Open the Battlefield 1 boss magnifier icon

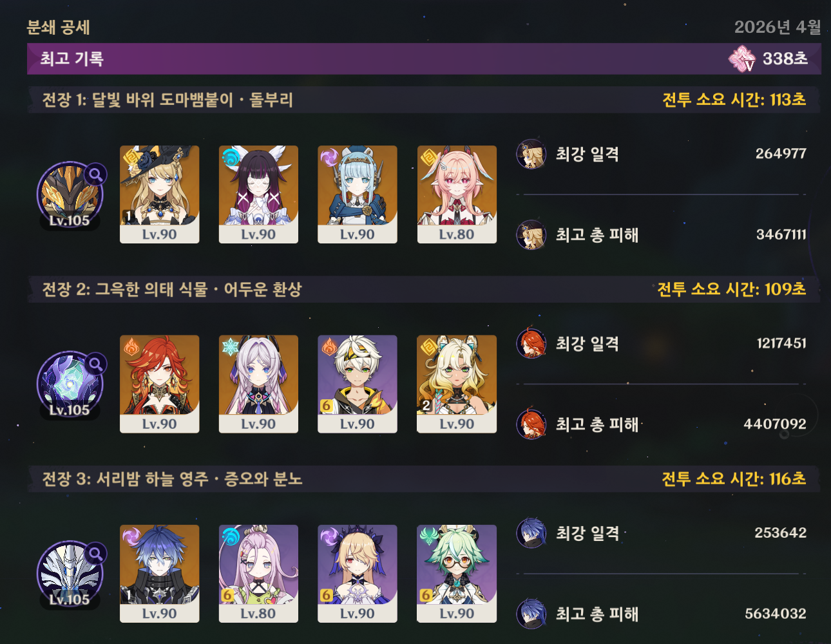(95, 174)
